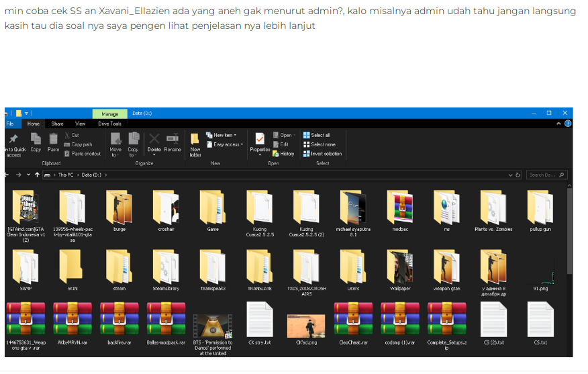Select backfire.rar archive
The image size is (588, 374).
(119, 324)
